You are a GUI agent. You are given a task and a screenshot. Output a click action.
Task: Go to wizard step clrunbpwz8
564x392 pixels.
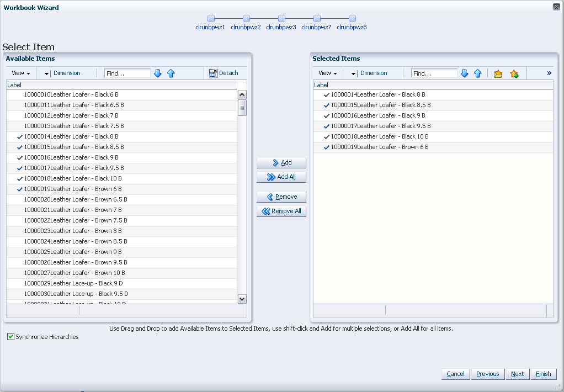point(352,18)
